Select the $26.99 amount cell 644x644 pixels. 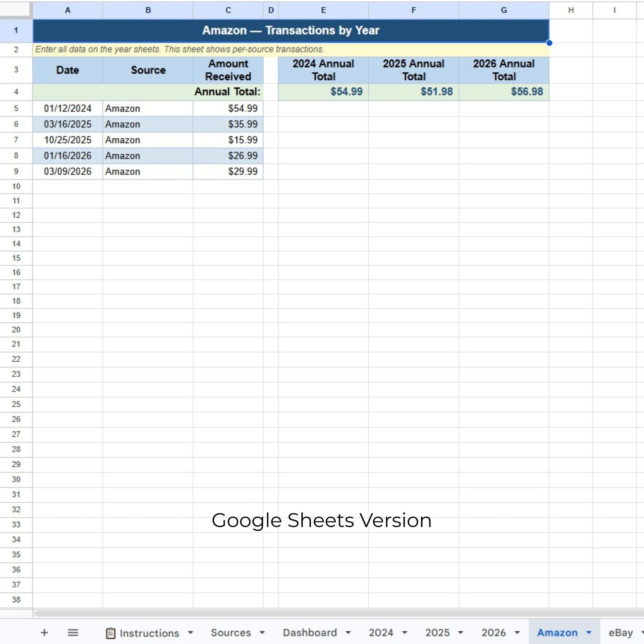[x=228, y=156]
